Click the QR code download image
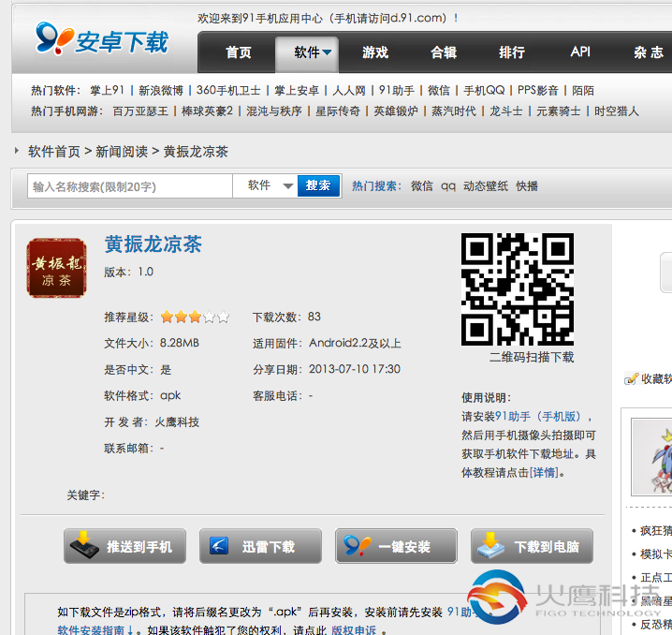The image size is (672, 635). tap(517, 289)
